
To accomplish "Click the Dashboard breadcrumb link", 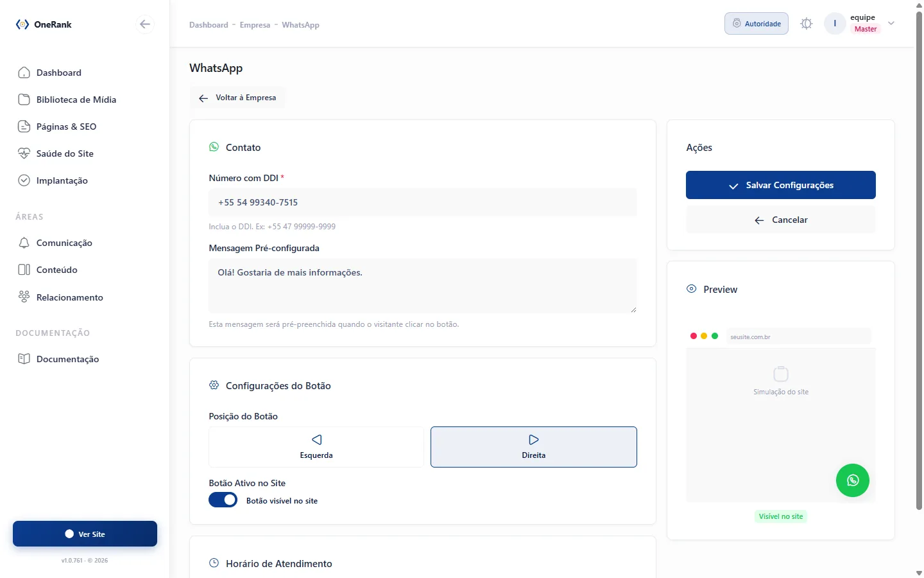I will 209,25.
